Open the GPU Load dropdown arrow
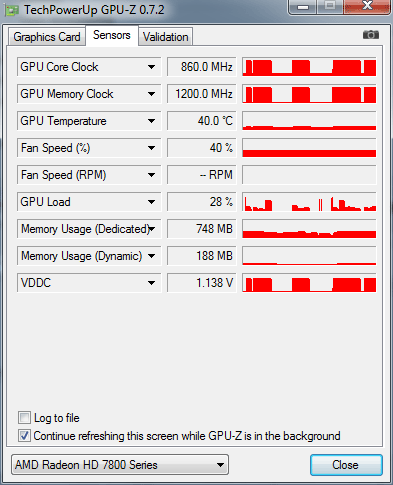The image size is (393, 485). 151,202
